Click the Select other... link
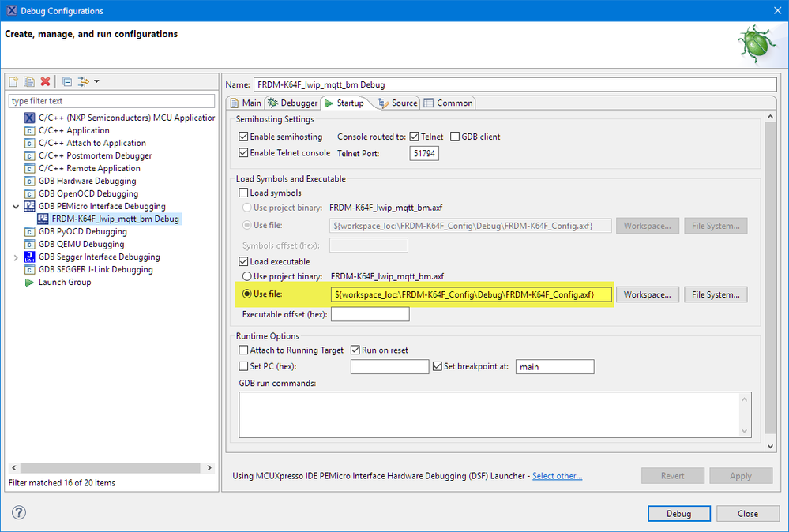 557,476
